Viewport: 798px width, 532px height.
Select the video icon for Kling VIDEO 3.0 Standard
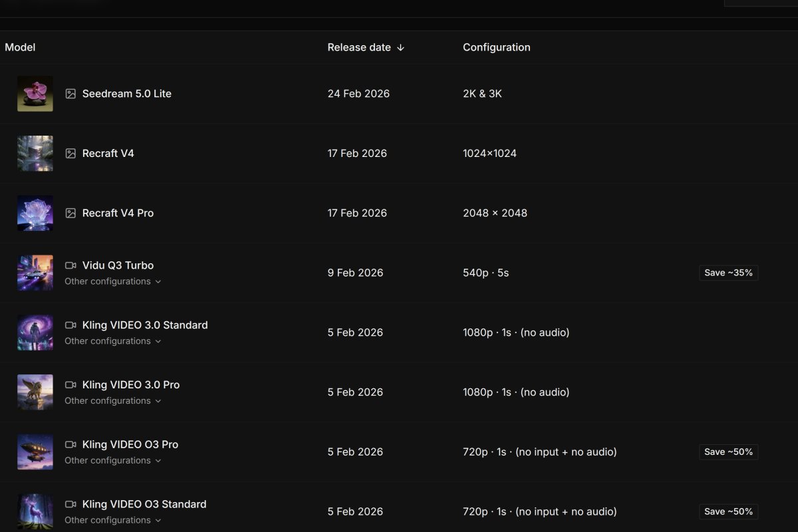pos(70,325)
